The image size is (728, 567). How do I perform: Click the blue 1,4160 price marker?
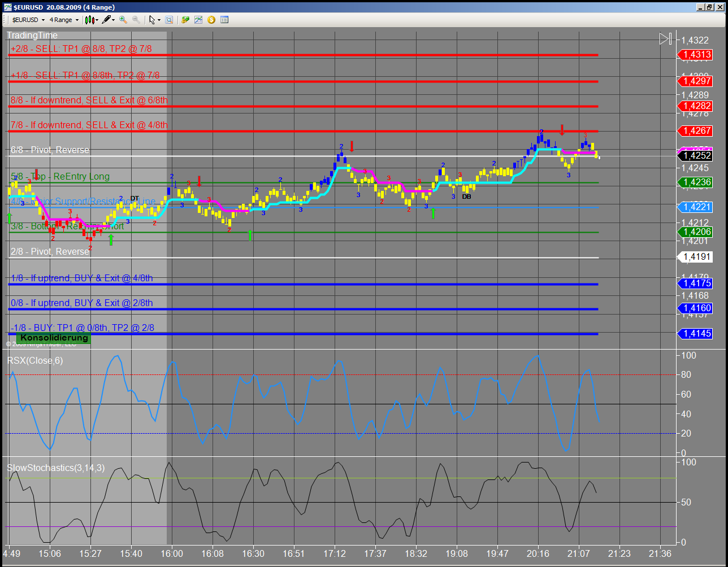pyautogui.click(x=695, y=308)
